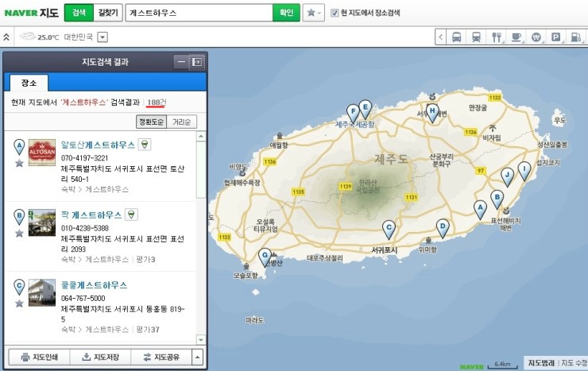Show restaurants with fork and knife icon
The width and height of the screenshot is (588, 371).
(x=497, y=37)
